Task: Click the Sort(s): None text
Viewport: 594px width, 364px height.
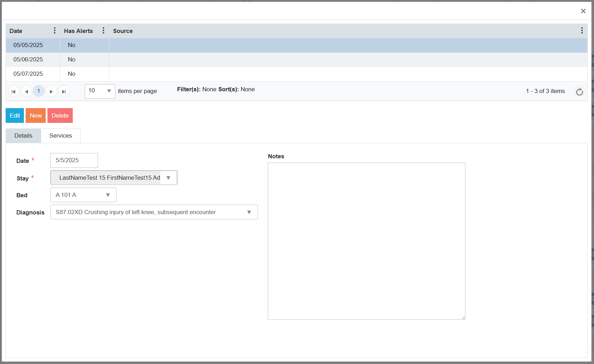Action: [x=237, y=90]
